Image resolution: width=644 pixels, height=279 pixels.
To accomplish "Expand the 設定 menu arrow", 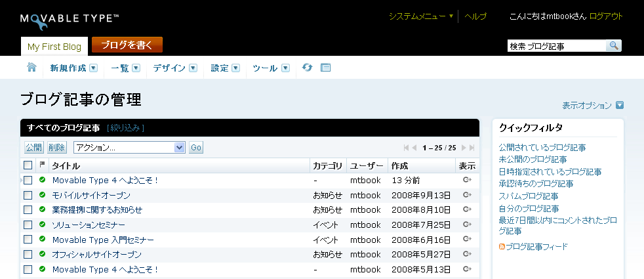I will pos(235,68).
